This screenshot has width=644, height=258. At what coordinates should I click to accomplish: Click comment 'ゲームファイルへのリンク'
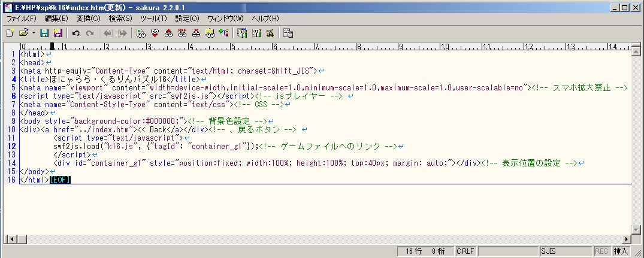click(x=332, y=146)
